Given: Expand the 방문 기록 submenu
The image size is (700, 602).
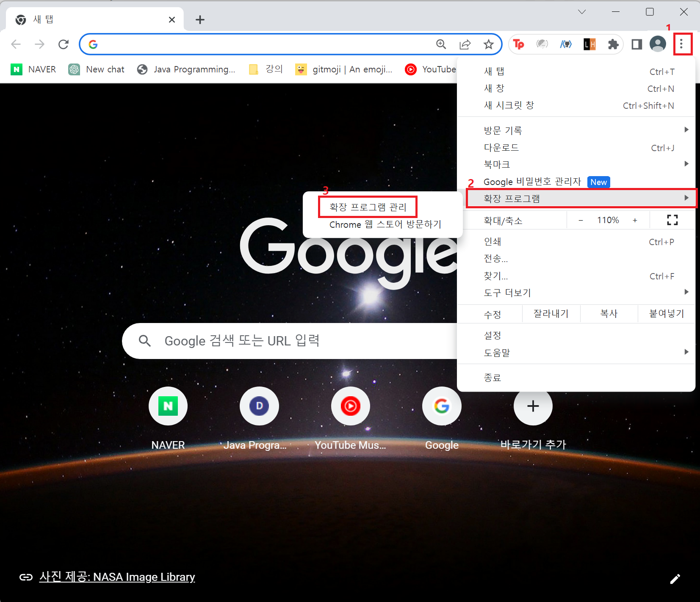Looking at the screenshot, I should coord(576,130).
